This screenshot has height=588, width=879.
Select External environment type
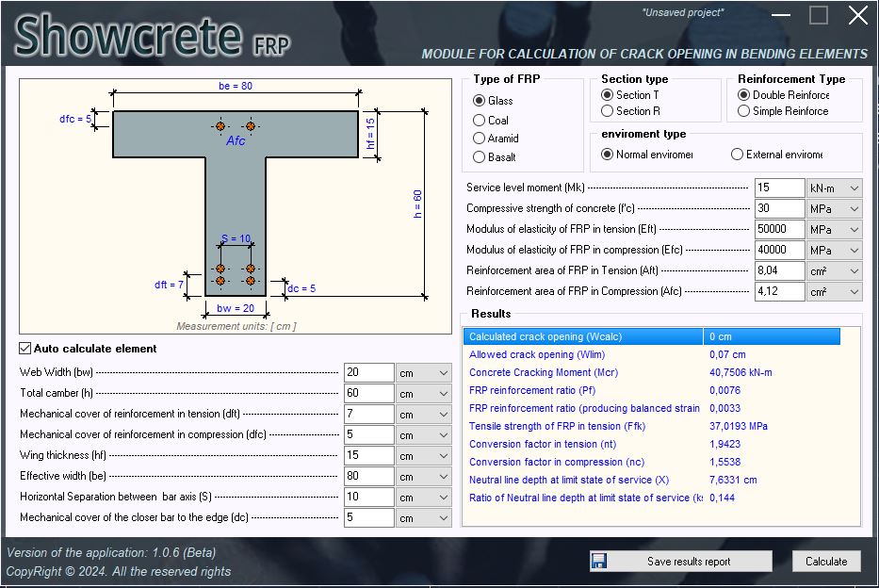pos(737,154)
